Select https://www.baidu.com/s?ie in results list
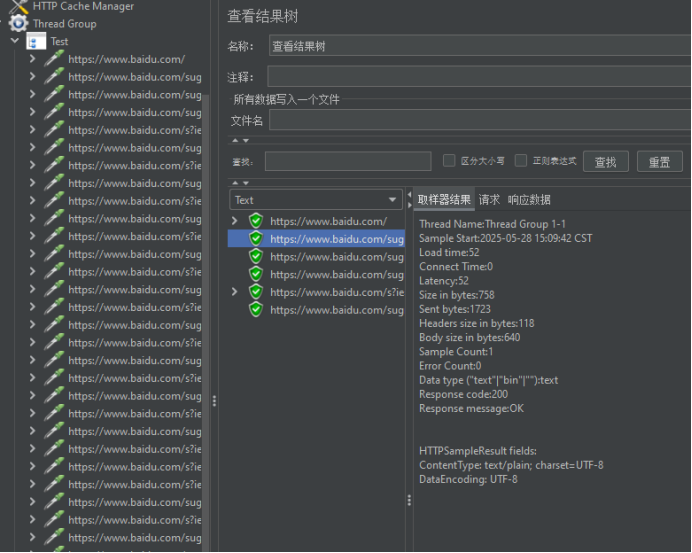692x553 pixels. 337,292
